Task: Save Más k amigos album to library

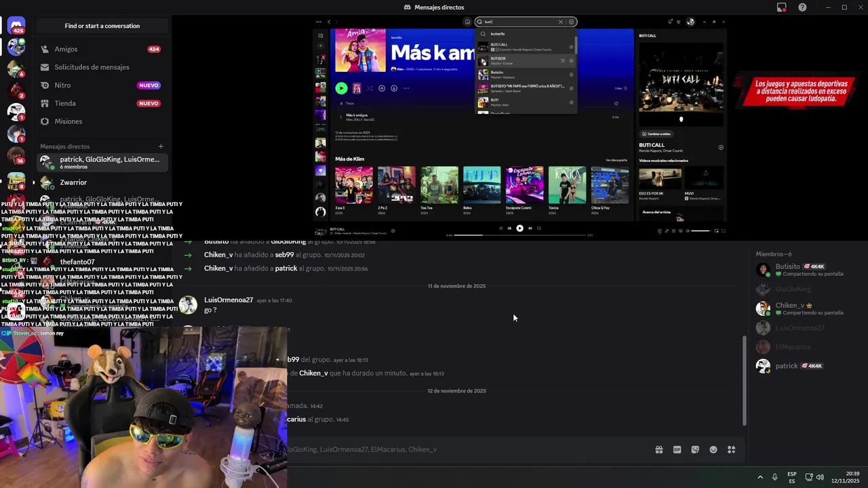Action: click(x=382, y=88)
